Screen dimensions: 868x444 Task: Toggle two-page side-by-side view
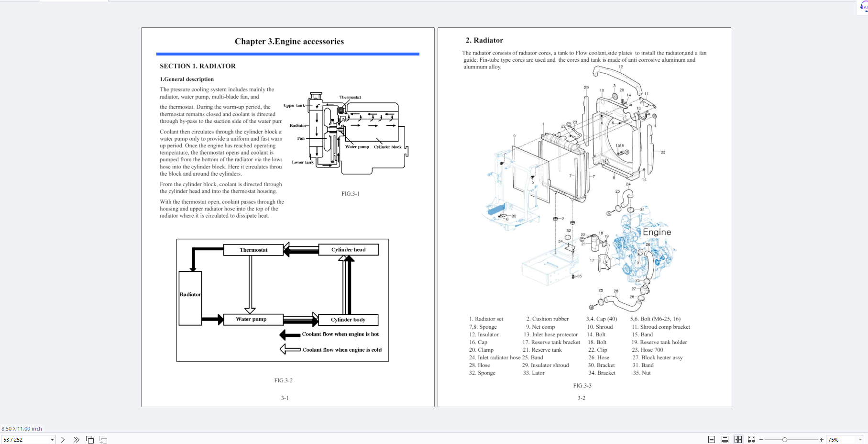(x=738, y=440)
